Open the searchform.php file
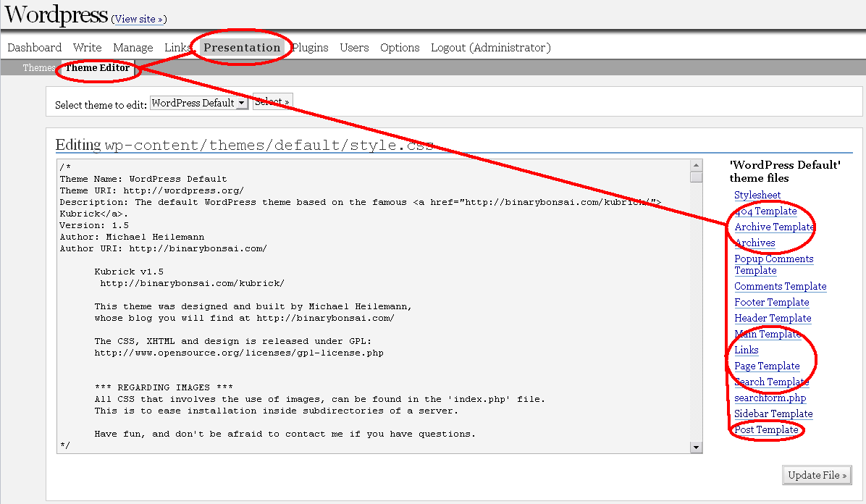The image size is (866, 504). tap(770, 398)
